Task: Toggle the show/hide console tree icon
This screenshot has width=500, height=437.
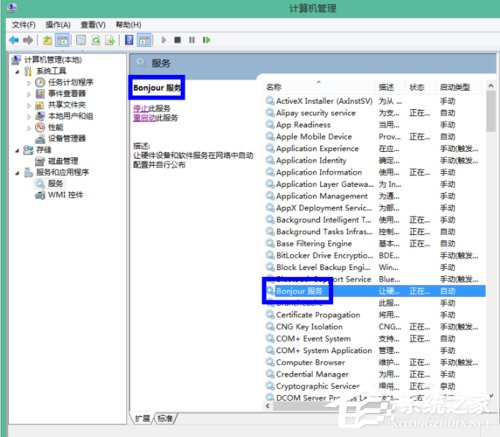Action: tap(62, 40)
